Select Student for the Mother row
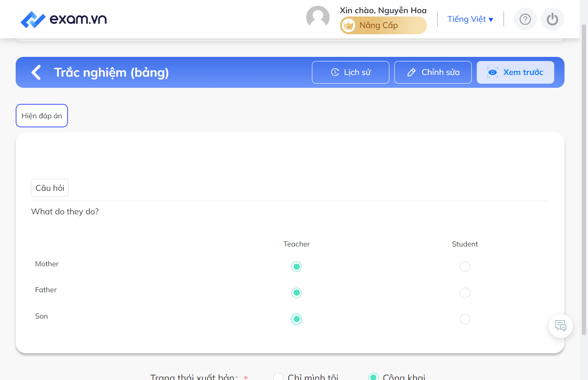Image resolution: width=588 pixels, height=380 pixels. (465, 266)
